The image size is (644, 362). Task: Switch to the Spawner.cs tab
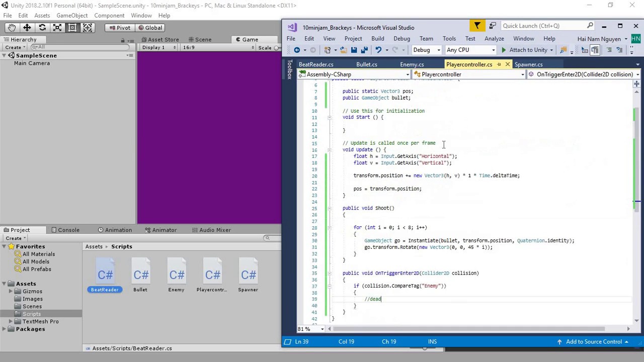(x=528, y=64)
